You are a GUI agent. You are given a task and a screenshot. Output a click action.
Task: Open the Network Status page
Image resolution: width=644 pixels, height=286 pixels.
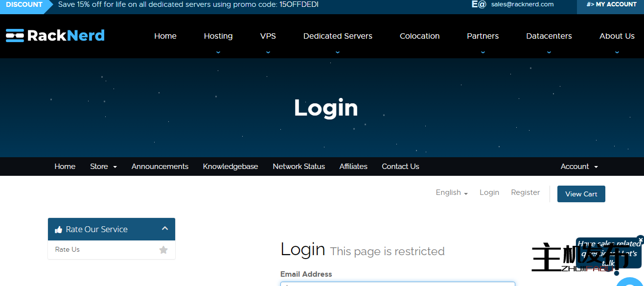(299, 167)
